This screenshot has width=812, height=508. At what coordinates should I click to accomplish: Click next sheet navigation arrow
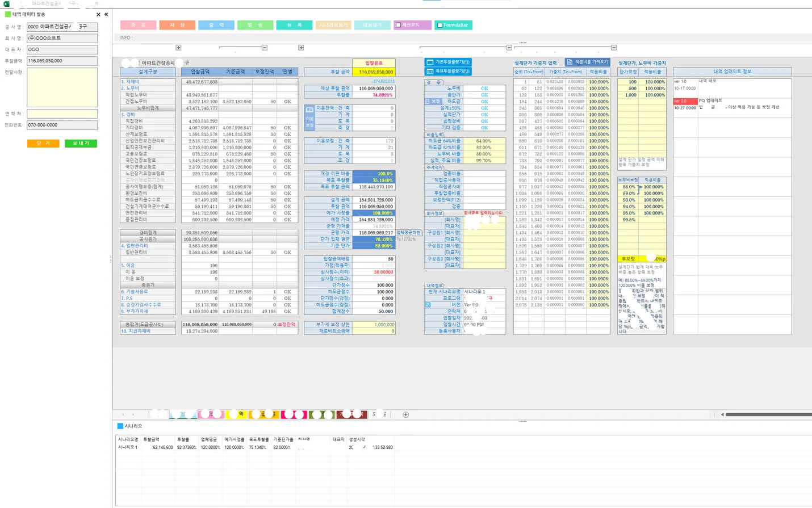point(133,415)
